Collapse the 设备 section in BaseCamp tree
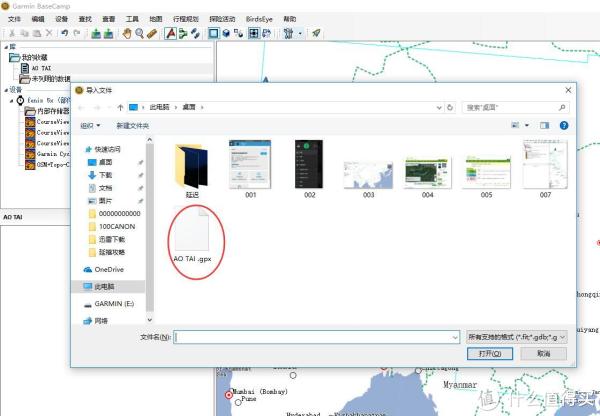The width and height of the screenshot is (600, 416). click(x=6, y=90)
